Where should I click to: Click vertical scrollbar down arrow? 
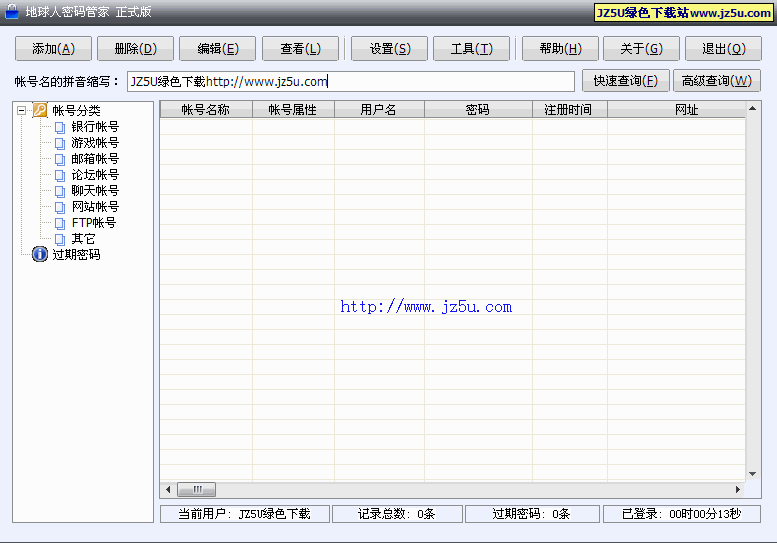[x=752, y=474]
